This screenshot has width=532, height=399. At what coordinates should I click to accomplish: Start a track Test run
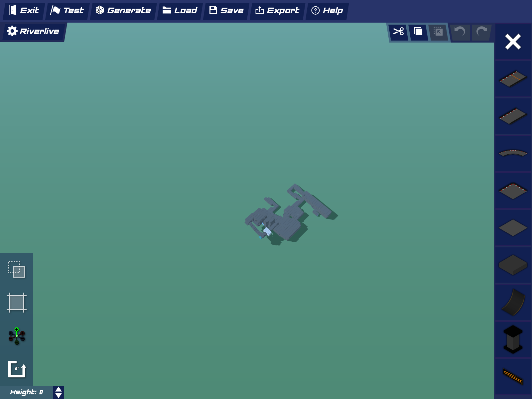pos(67,11)
